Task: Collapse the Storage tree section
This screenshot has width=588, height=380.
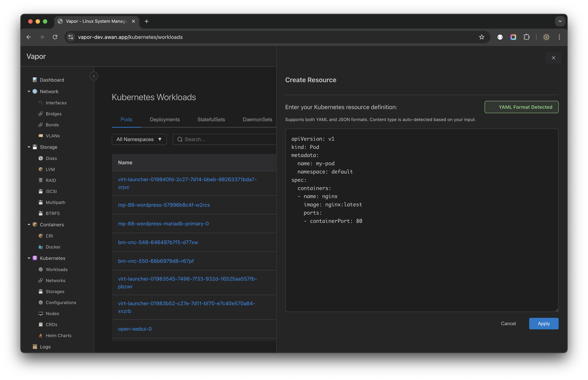Action: coord(29,147)
